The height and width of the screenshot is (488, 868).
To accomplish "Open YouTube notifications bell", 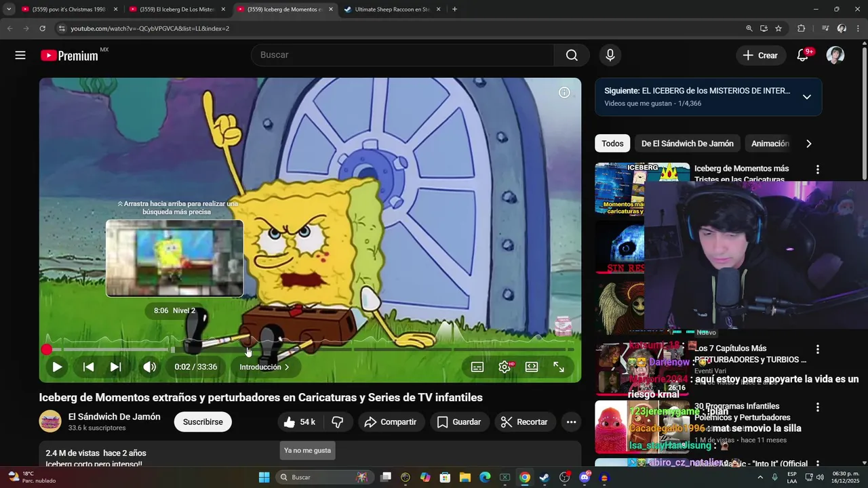I will [803, 56].
